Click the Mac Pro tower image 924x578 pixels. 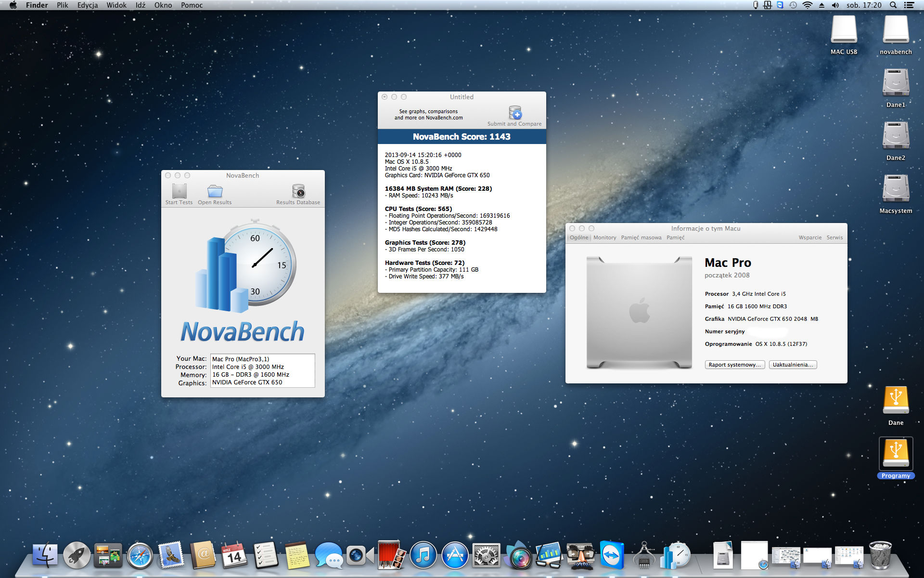tap(639, 313)
